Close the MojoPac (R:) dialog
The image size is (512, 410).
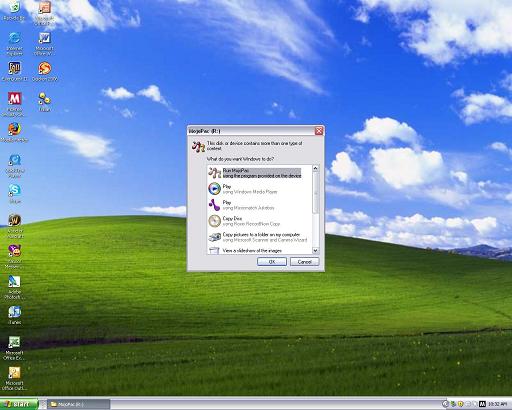319,131
